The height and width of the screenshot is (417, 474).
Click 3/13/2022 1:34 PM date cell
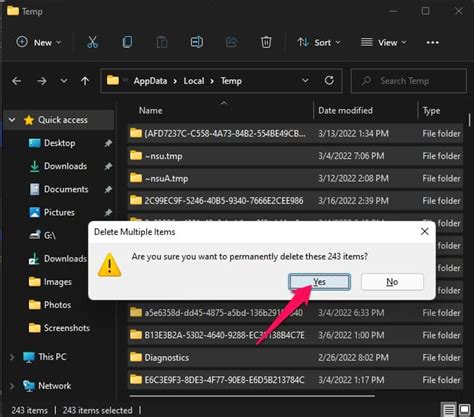point(353,134)
